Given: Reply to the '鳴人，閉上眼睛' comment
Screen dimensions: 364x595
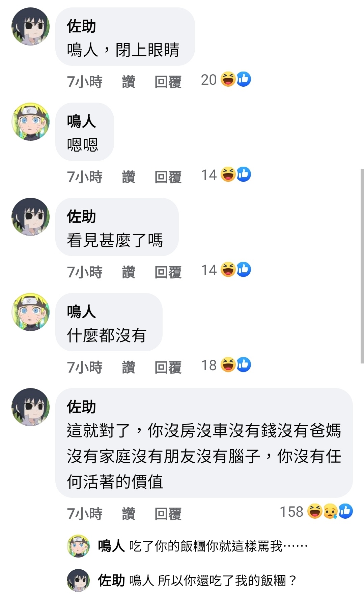Looking at the screenshot, I should click(x=168, y=82).
